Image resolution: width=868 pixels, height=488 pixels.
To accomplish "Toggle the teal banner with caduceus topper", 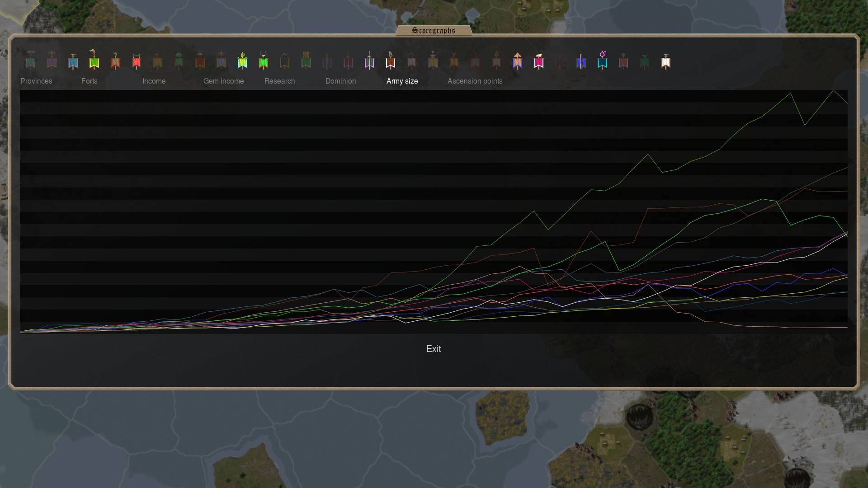I will (x=31, y=60).
